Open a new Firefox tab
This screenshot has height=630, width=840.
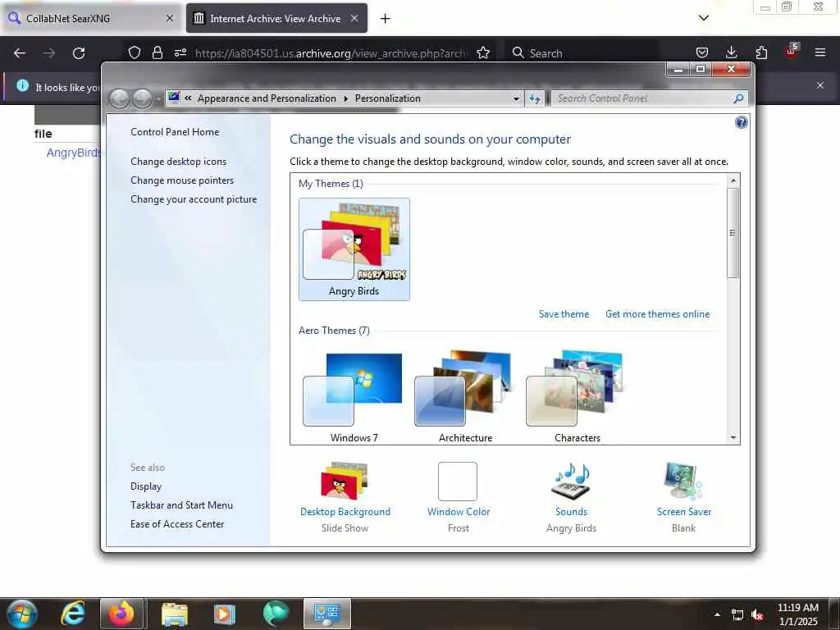385,19
